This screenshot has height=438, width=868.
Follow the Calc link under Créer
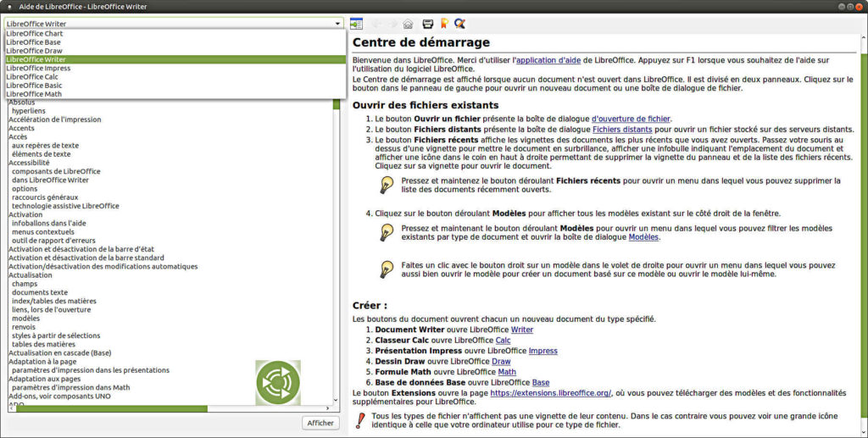click(x=504, y=340)
